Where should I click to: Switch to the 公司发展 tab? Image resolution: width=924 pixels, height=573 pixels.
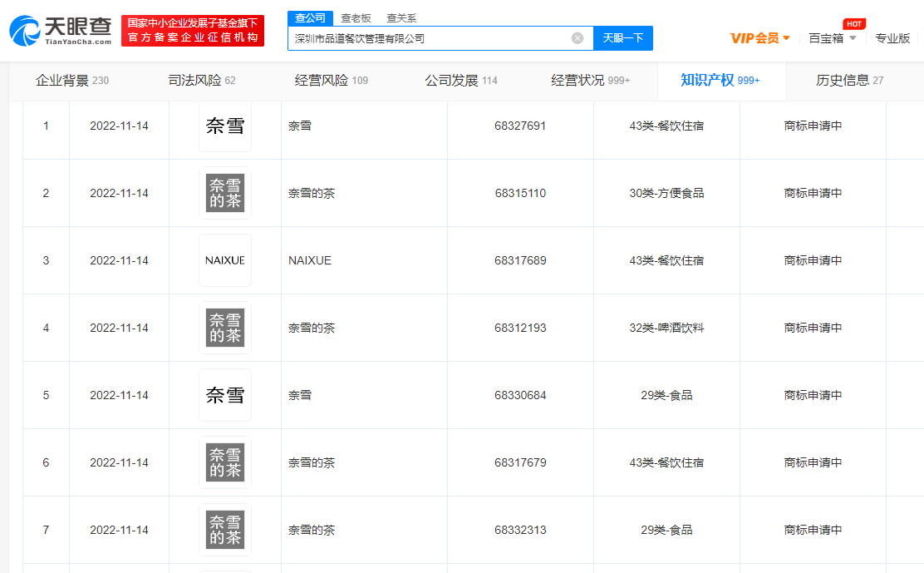point(461,80)
